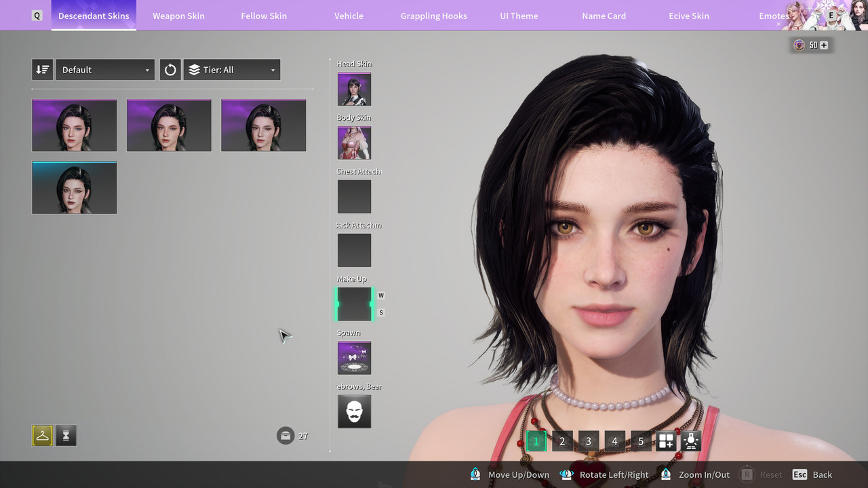This screenshot has width=868, height=488.
Task: Open the Eyebrows, Beard slot
Action: (354, 411)
